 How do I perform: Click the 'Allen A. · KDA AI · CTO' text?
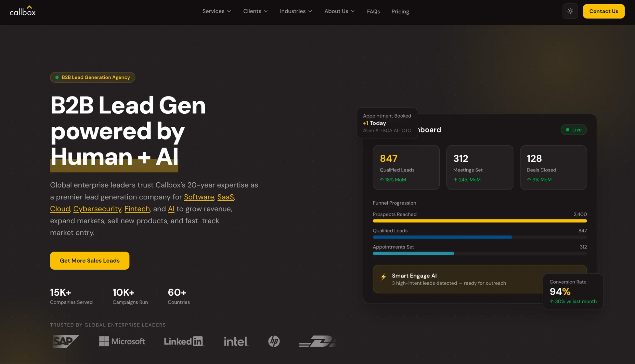pos(387,131)
